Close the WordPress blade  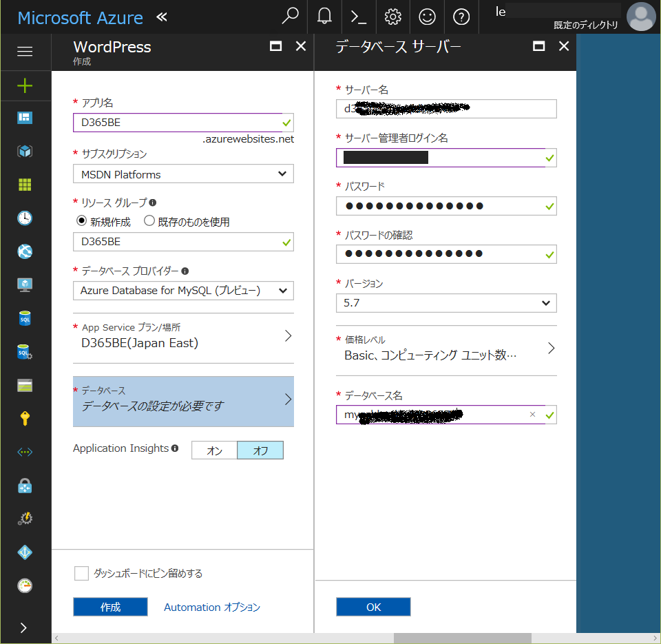(301, 46)
